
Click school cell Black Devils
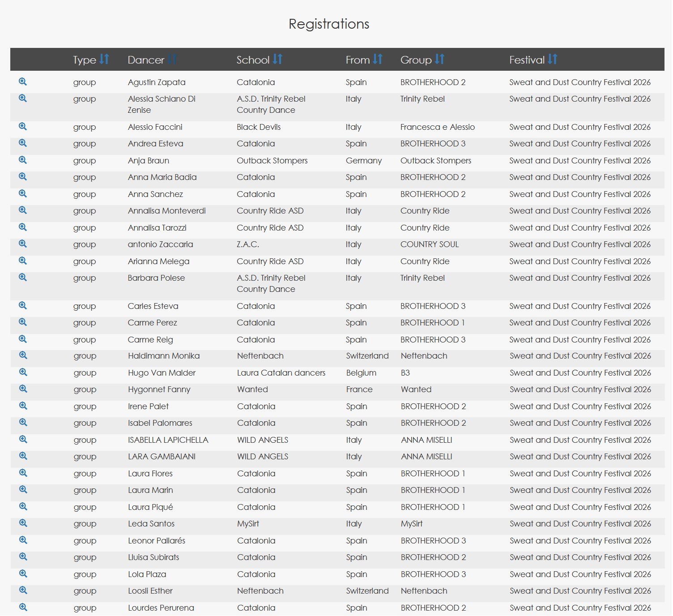click(259, 127)
